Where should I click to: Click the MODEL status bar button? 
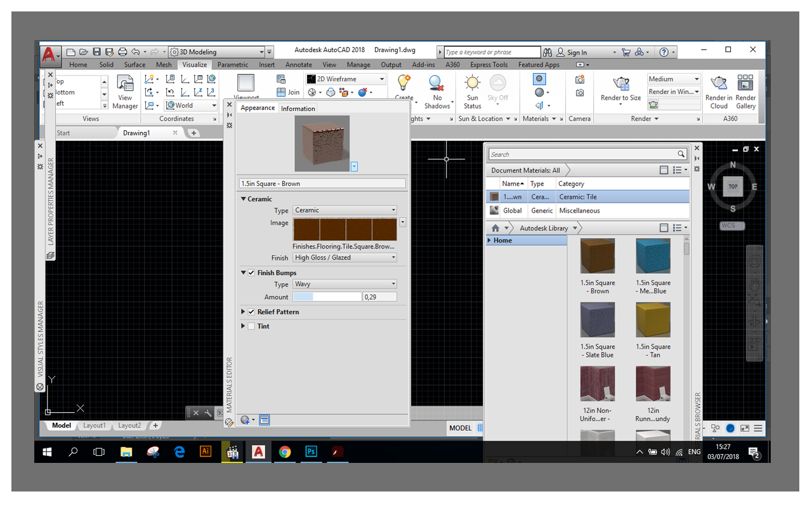tap(461, 427)
